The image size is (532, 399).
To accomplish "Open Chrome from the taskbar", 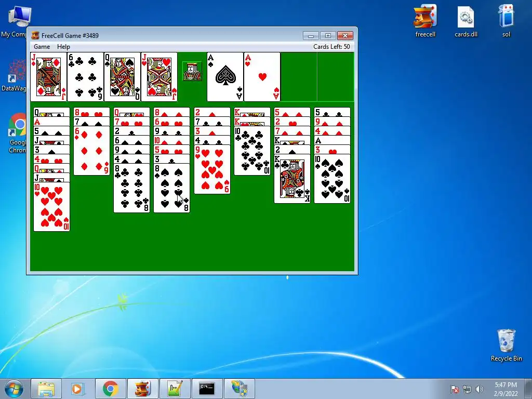I will 110,389.
